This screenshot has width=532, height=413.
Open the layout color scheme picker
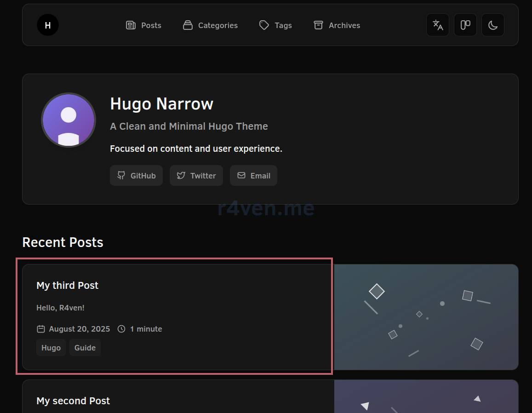(x=465, y=25)
